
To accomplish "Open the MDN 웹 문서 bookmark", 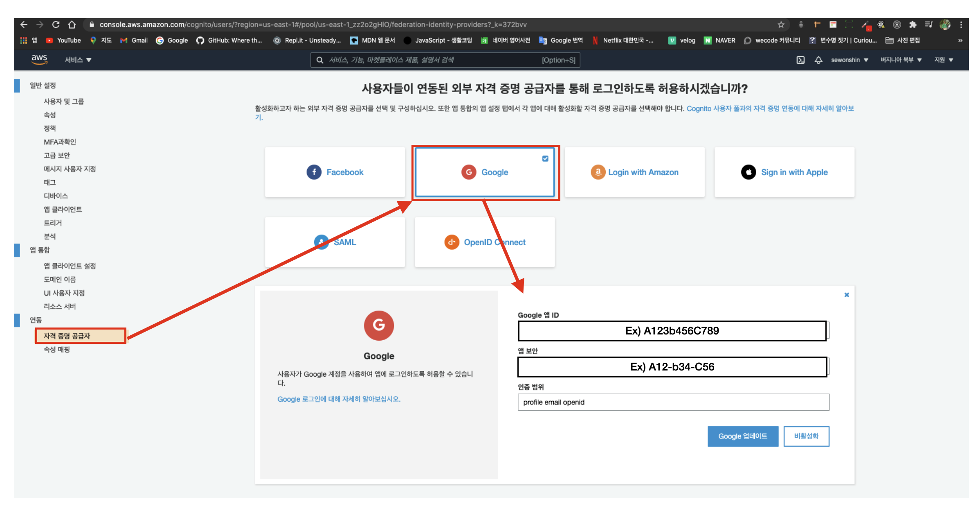I will point(373,40).
